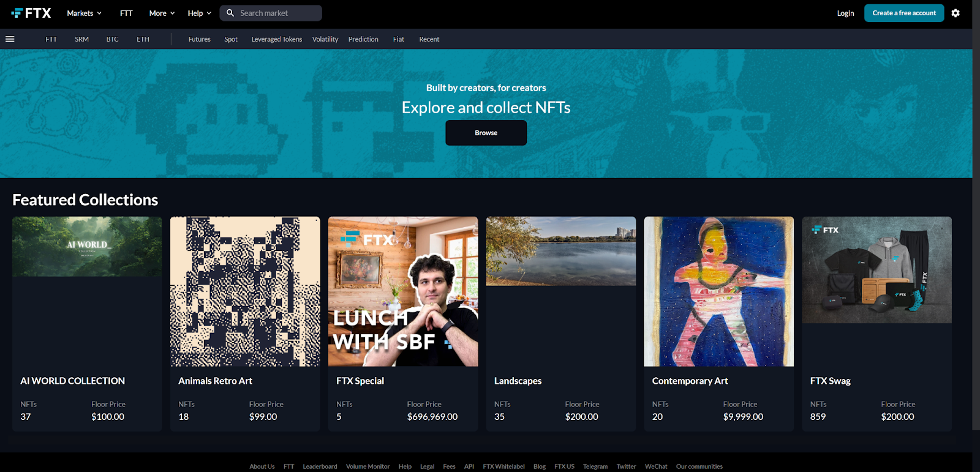The width and height of the screenshot is (980, 472).
Task: Open FTX Whitelabel footer link
Action: coord(503,466)
